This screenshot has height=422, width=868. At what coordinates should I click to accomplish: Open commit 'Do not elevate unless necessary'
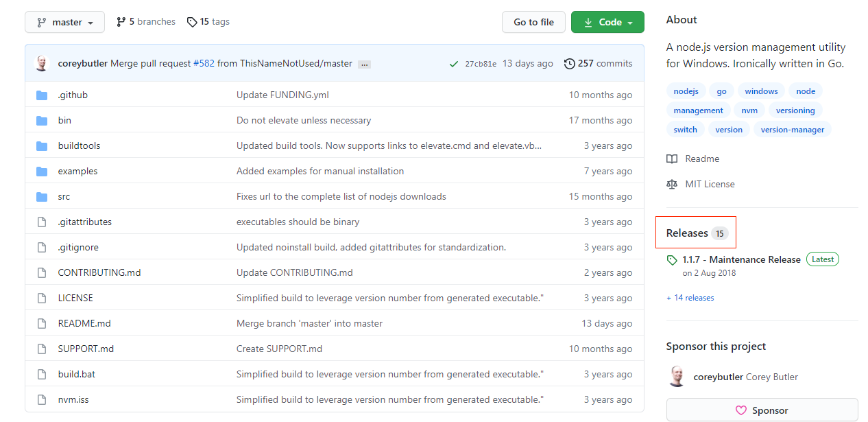pos(304,120)
